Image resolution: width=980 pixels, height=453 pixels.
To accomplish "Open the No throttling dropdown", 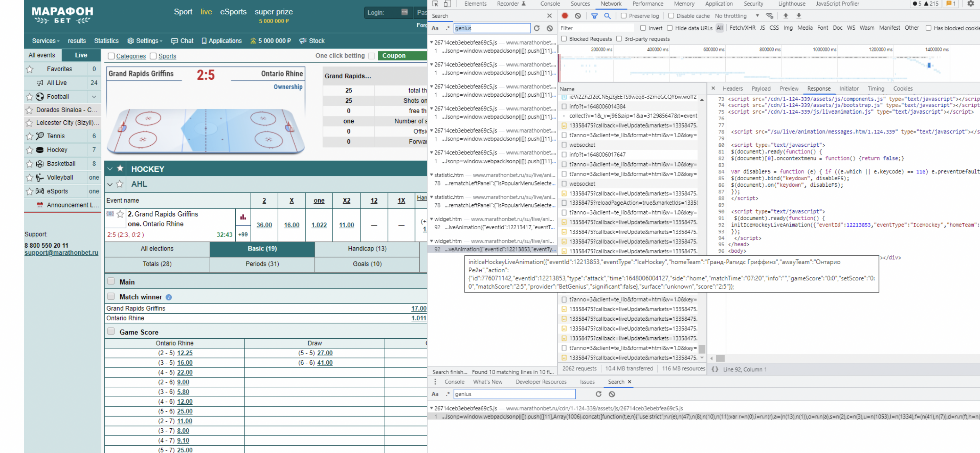I will tap(737, 16).
